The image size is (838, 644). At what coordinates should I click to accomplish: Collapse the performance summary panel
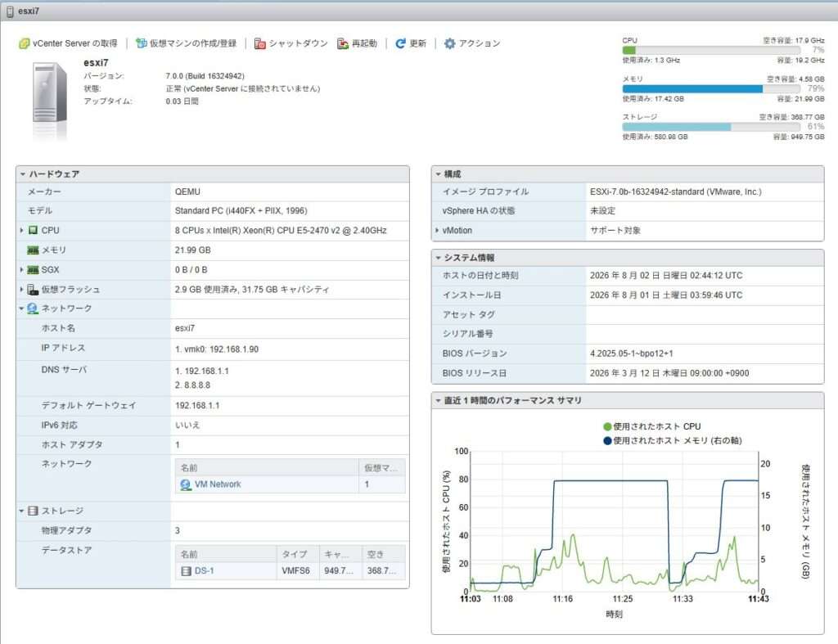click(439, 400)
